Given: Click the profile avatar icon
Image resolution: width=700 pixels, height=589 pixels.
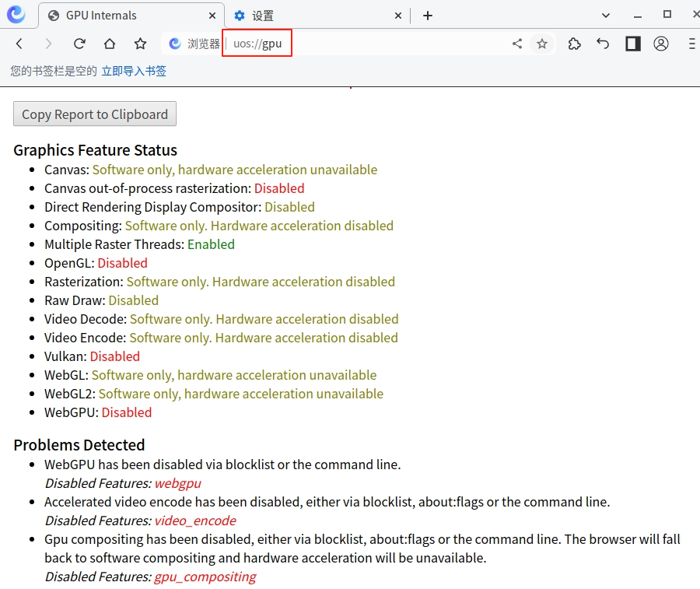Looking at the screenshot, I should pyautogui.click(x=661, y=44).
